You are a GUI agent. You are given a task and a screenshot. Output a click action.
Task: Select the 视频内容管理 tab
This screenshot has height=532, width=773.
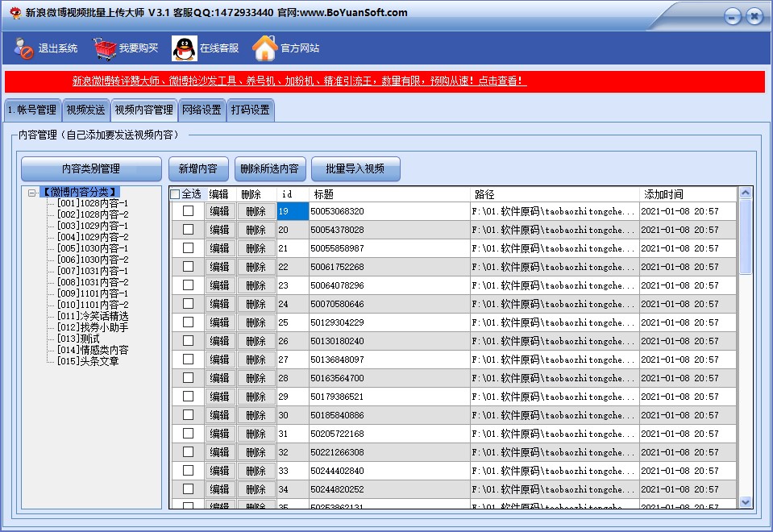pos(144,110)
